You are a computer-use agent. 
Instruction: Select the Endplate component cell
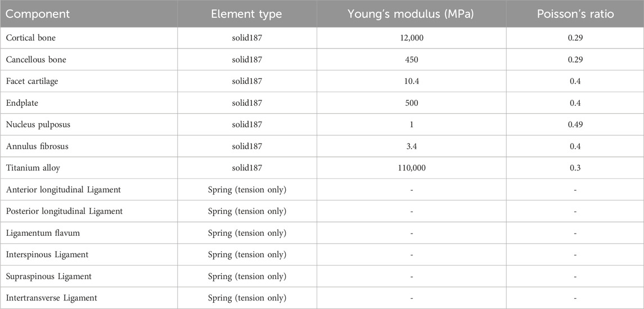click(x=22, y=103)
